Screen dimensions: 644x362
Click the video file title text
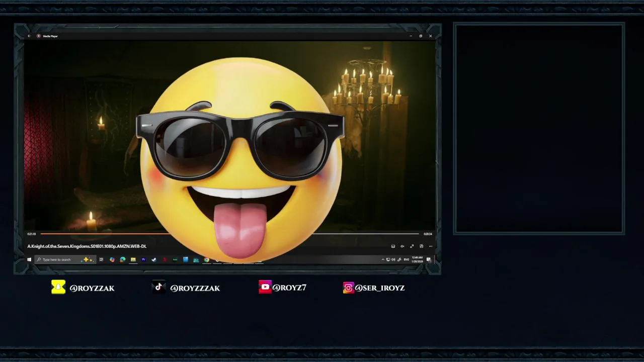click(87, 246)
